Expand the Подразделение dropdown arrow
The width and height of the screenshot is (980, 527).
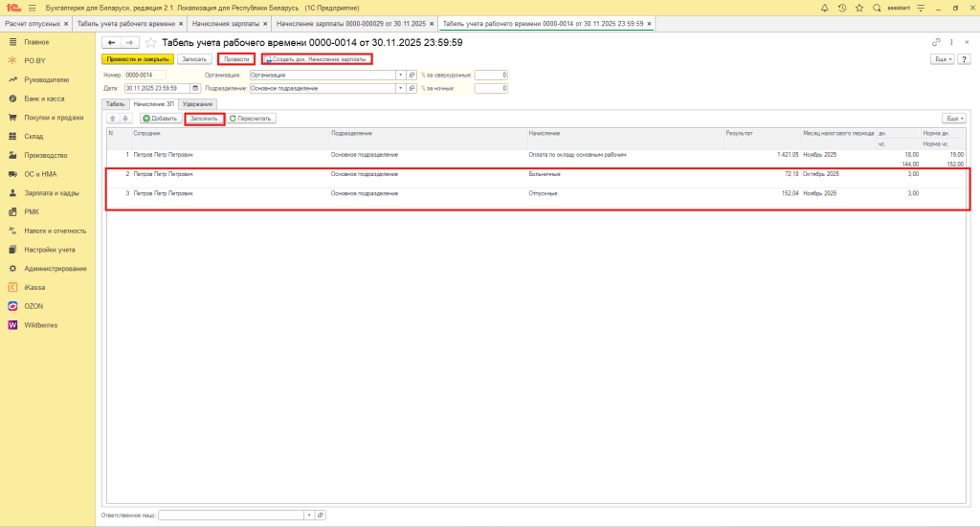tap(400, 88)
